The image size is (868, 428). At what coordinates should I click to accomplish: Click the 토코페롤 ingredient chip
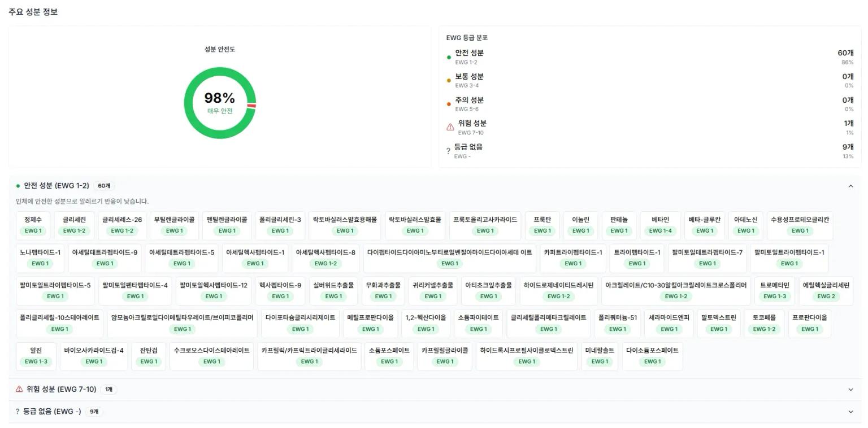[764, 324]
